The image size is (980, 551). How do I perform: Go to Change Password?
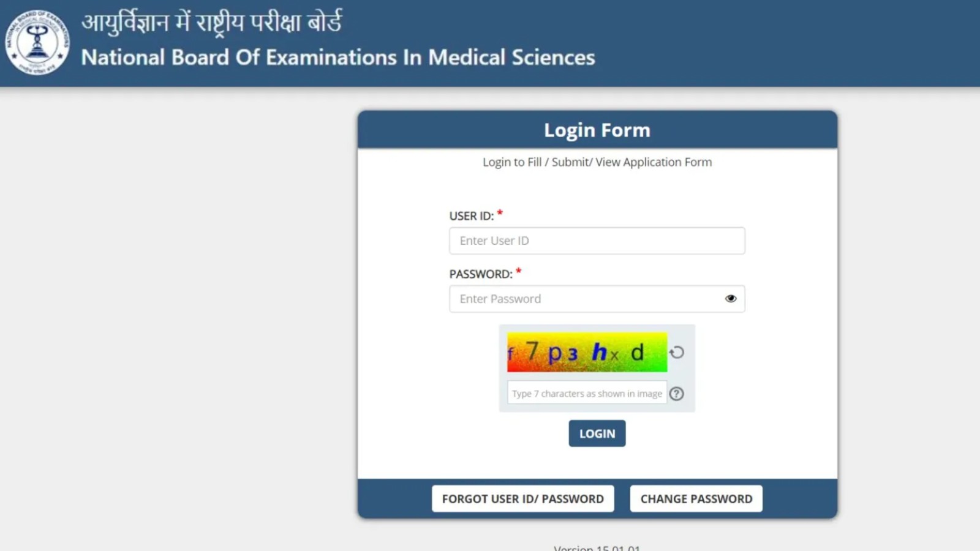(696, 499)
